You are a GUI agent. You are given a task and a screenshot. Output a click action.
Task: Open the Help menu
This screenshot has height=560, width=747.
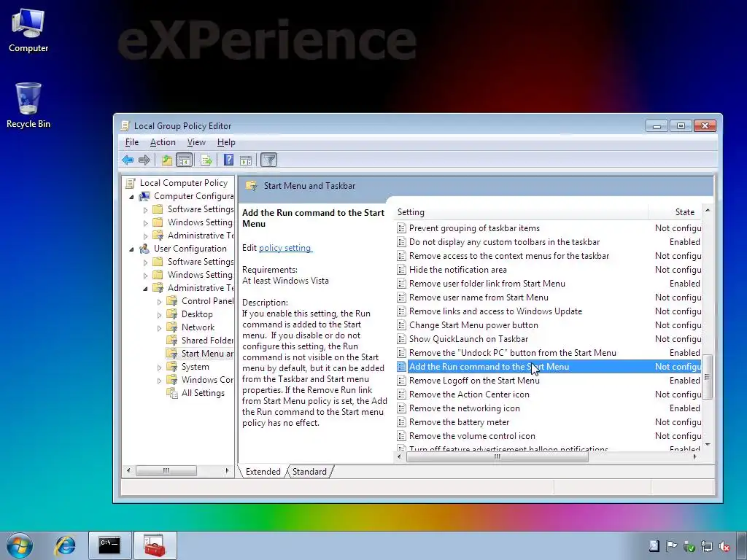[x=226, y=142]
